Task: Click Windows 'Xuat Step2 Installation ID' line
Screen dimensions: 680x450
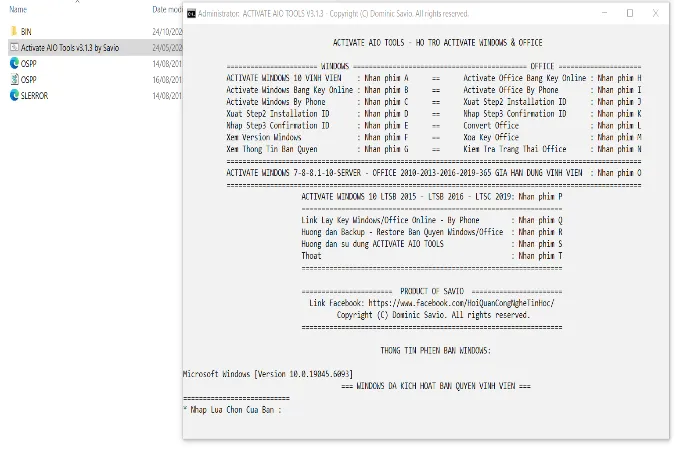Action: click(x=317, y=114)
